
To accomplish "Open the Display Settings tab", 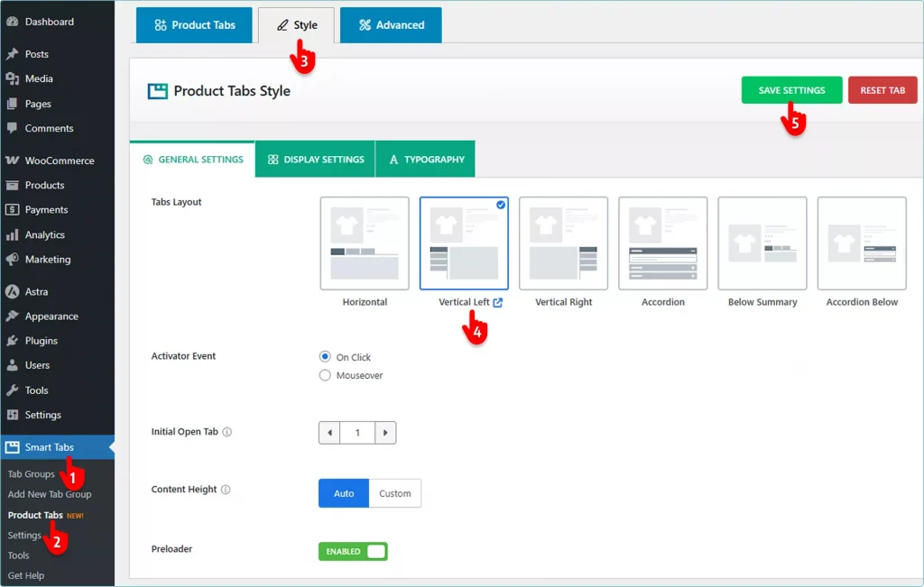I will coord(315,160).
